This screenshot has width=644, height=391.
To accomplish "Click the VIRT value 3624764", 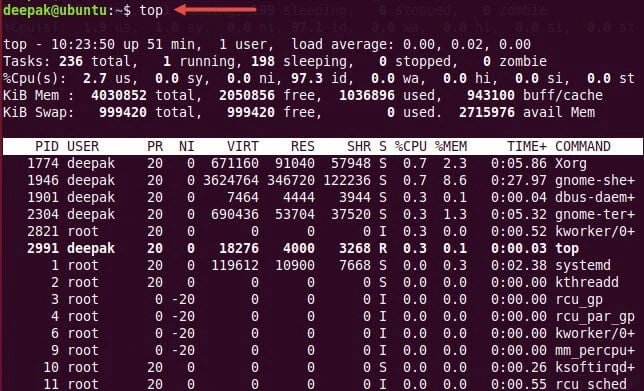I will (x=231, y=180).
